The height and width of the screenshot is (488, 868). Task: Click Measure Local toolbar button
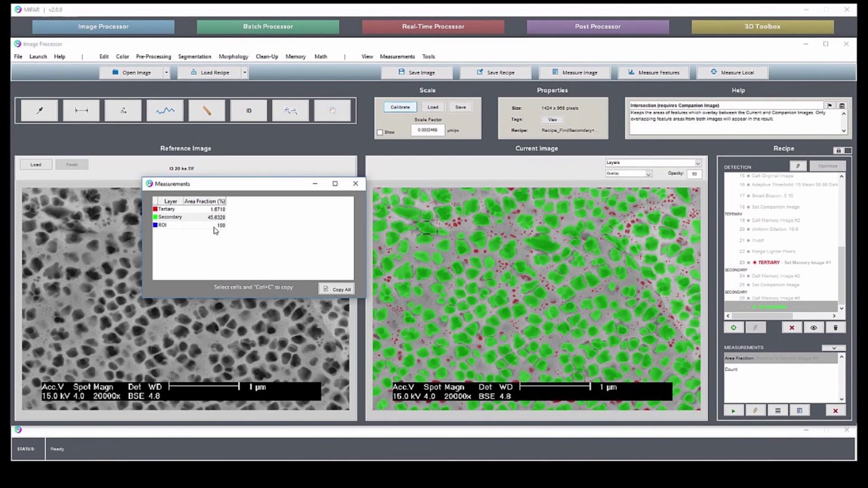[x=732, y=73]
